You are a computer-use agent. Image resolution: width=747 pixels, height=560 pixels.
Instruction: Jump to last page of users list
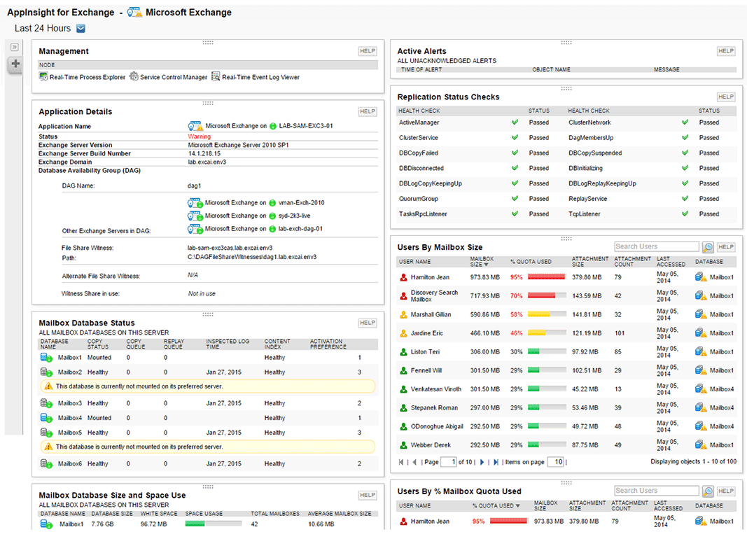pyautogui.click(x=496, y=462)
